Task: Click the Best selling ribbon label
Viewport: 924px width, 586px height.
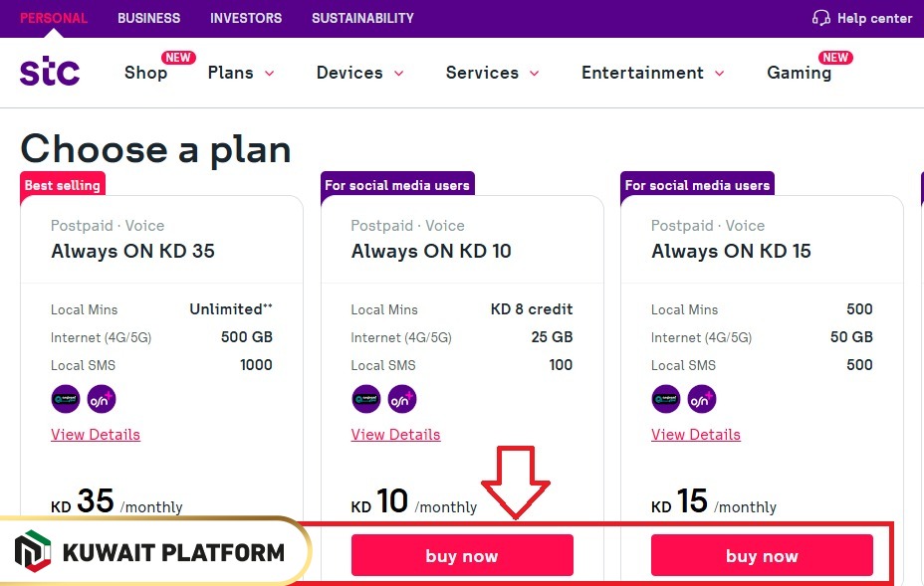Action: (62, 185)
